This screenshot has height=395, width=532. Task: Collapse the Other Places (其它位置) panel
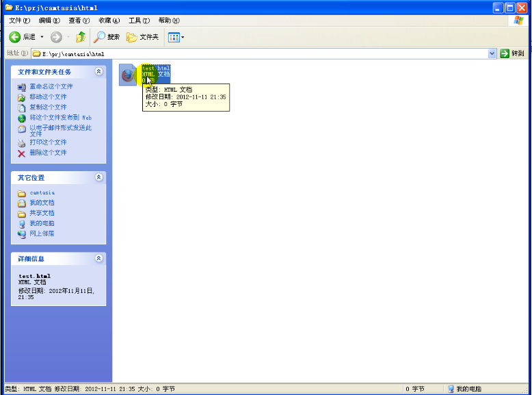coord(98,177)
